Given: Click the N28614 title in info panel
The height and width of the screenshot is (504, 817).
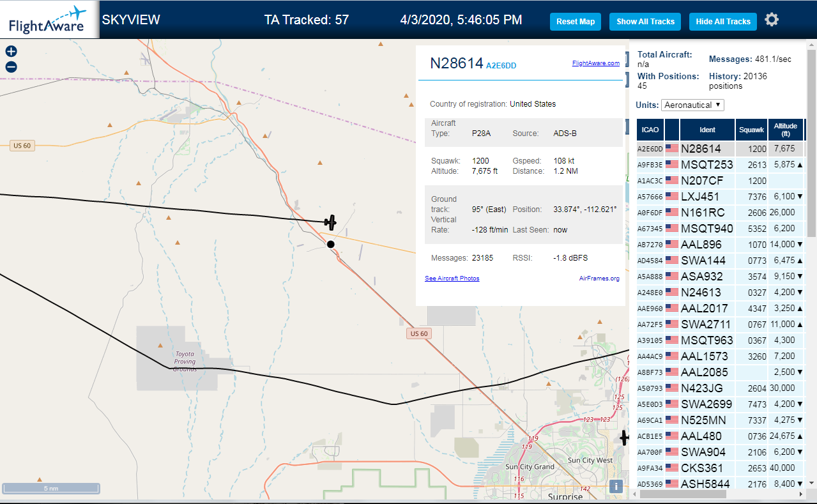Looking at the screenshot, I should (456, 63).
